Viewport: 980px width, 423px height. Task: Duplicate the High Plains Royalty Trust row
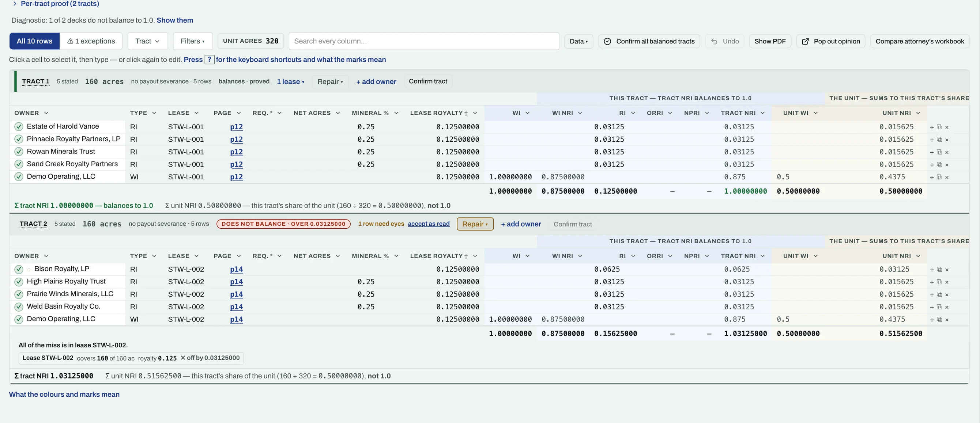pos(939,282)
